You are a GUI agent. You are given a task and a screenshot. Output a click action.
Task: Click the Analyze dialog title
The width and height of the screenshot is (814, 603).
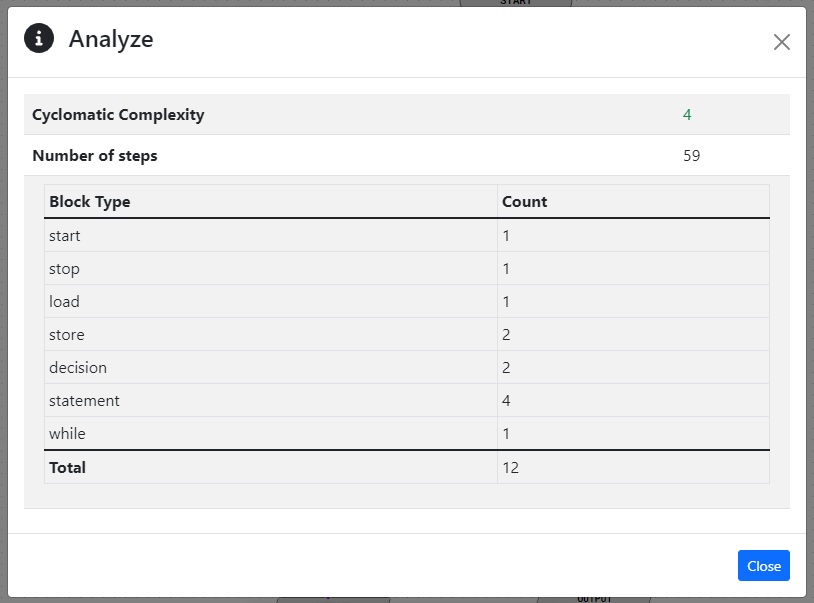tap(111, 39)
